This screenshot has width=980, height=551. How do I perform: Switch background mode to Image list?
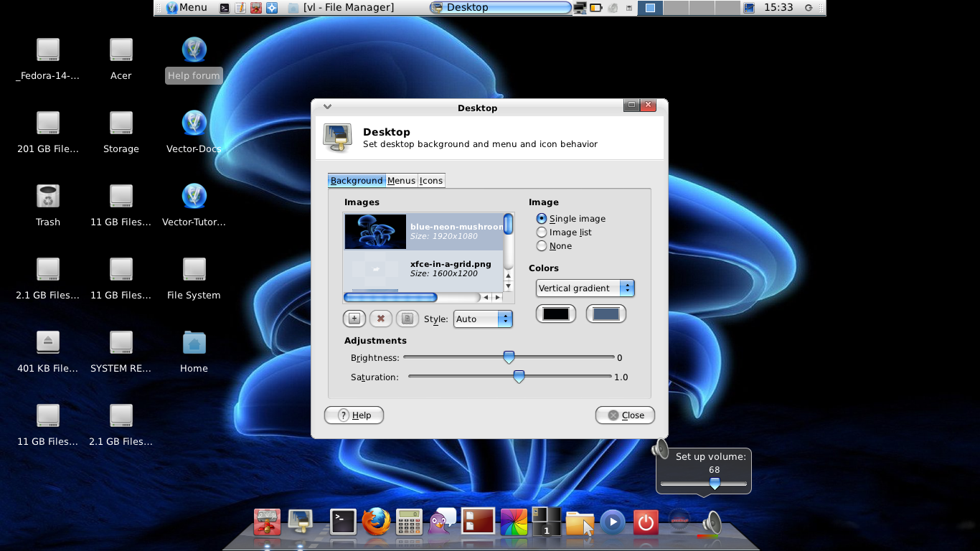pos(542,232)
